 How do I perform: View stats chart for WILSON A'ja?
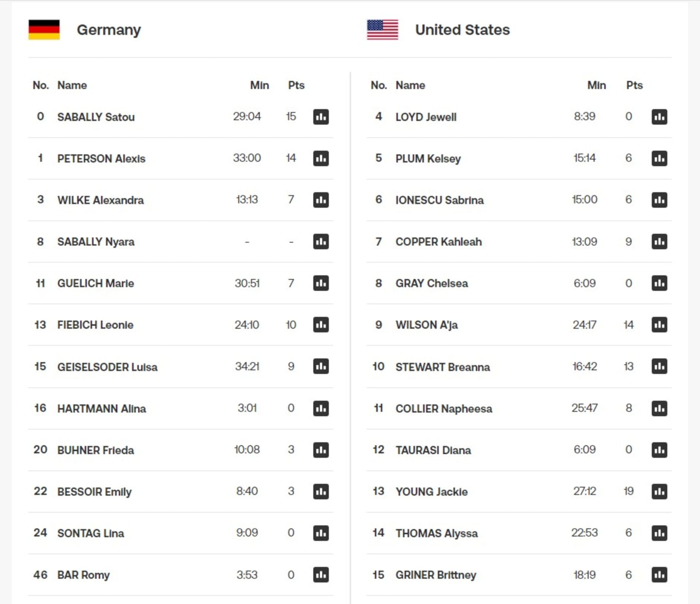(659, 325)
